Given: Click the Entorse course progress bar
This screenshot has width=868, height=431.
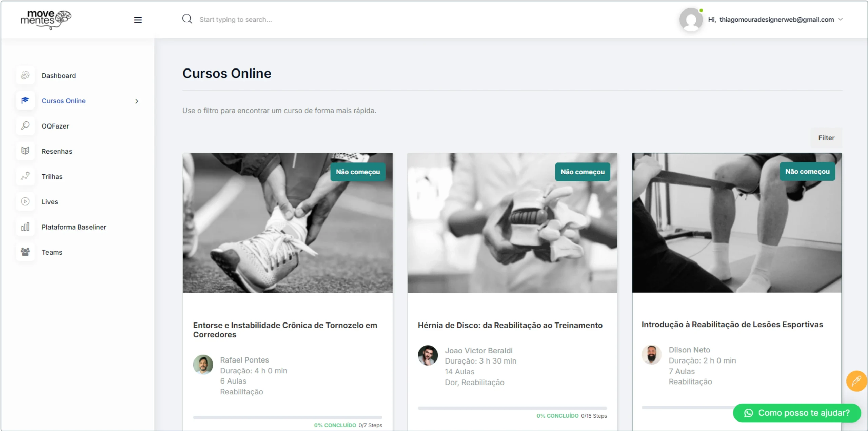Looking at the screenshot, I should 288,417.
